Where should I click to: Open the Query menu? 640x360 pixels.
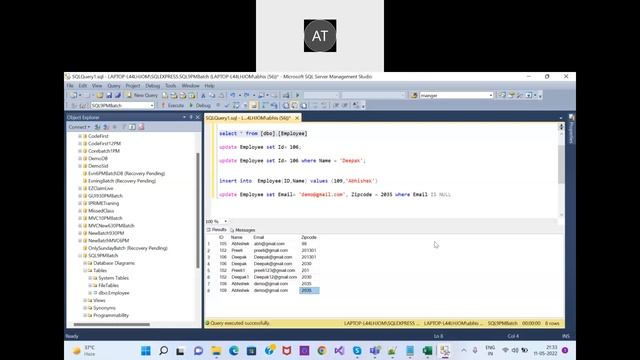[x=114, y=86]
